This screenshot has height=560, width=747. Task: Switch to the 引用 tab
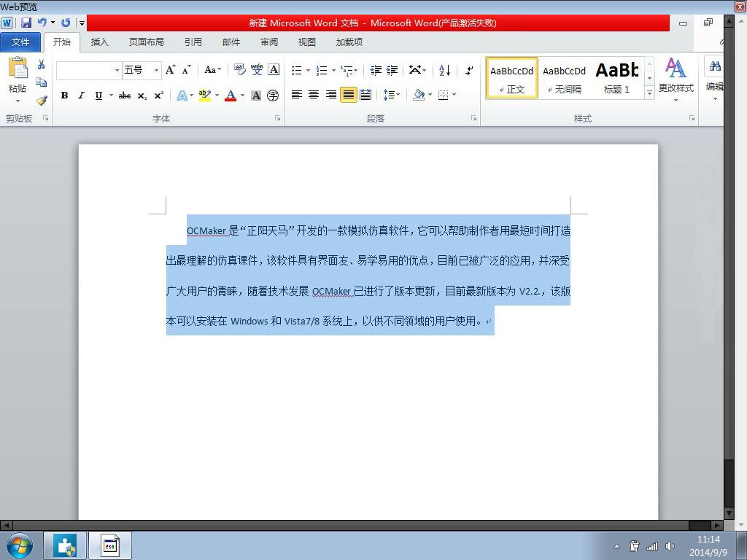pyautogui.click(x=193, y=42)
